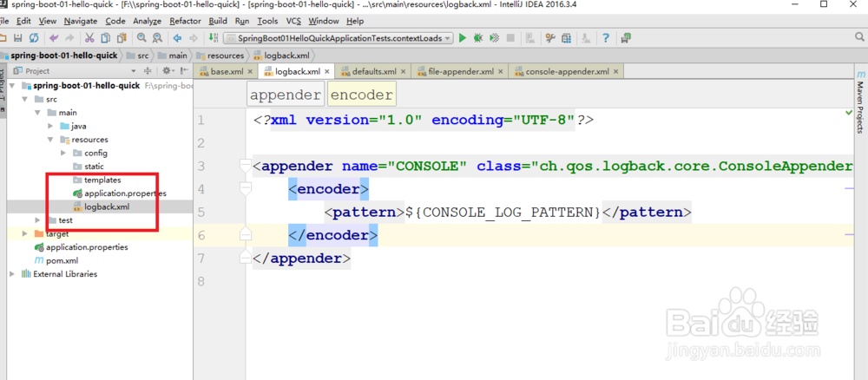The height and width of the screenshot is (380, 868).
Task: Click the Redo arrow icon
Action: point(69,38)
